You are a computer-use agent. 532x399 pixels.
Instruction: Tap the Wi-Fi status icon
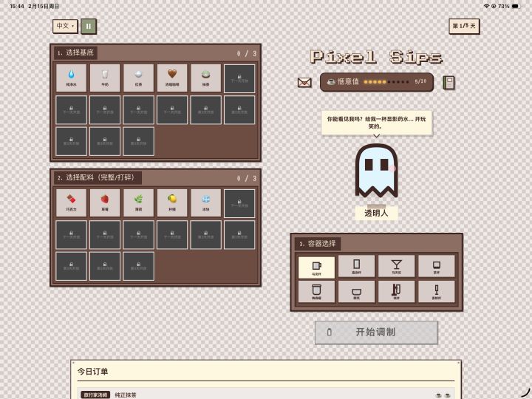(x=486, y=6)
